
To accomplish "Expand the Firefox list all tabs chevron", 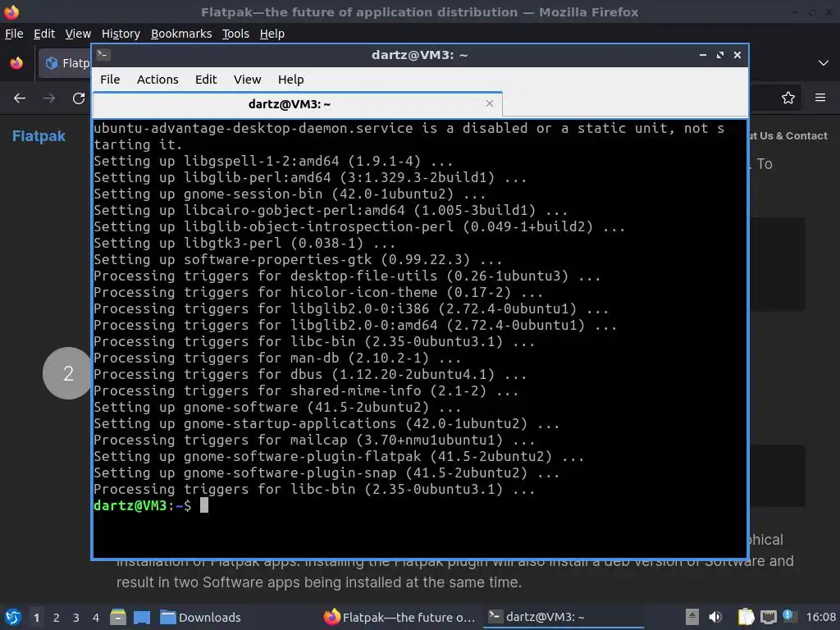I will tap(824, 63).
